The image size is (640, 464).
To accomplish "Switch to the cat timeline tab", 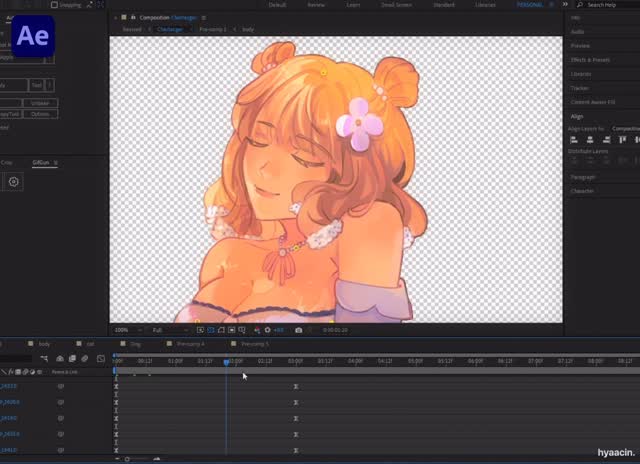I will [91, 344].
